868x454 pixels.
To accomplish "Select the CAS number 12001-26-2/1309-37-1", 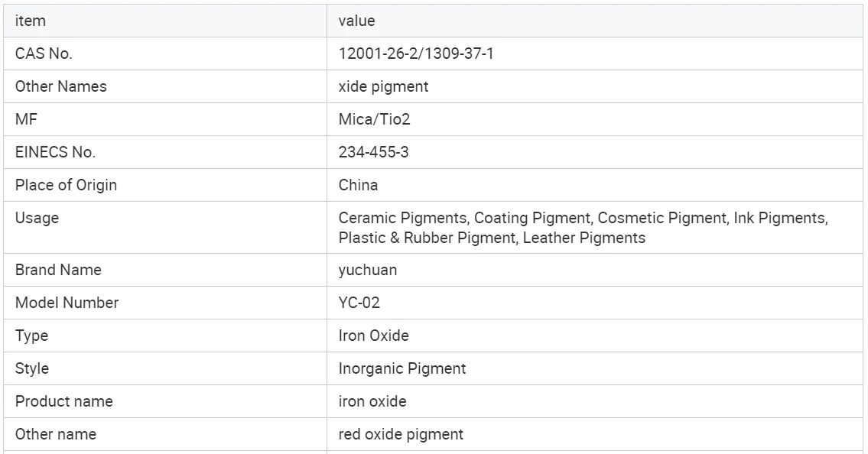I will [411, 54].
